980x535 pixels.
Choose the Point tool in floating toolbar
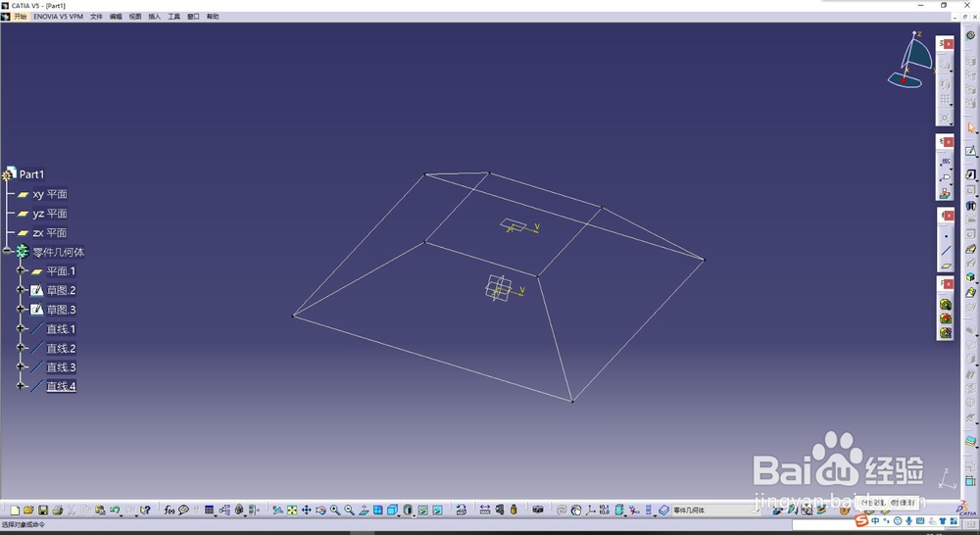tap(947, 235)
